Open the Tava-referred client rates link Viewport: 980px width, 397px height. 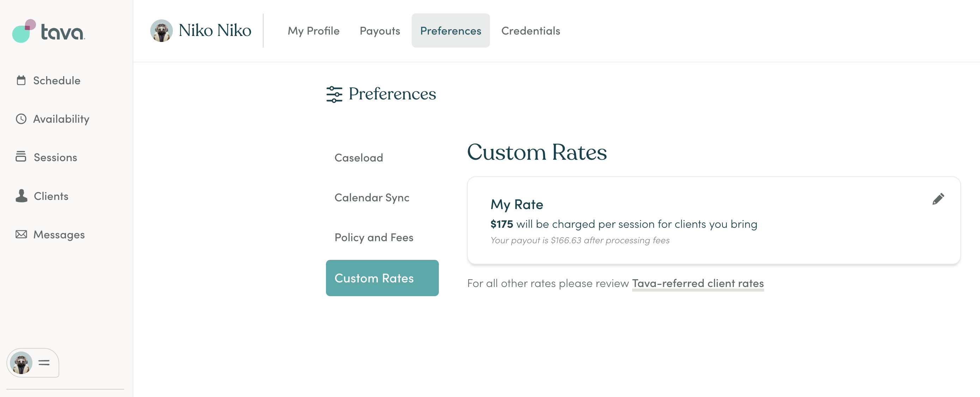[x=697, y=283]
